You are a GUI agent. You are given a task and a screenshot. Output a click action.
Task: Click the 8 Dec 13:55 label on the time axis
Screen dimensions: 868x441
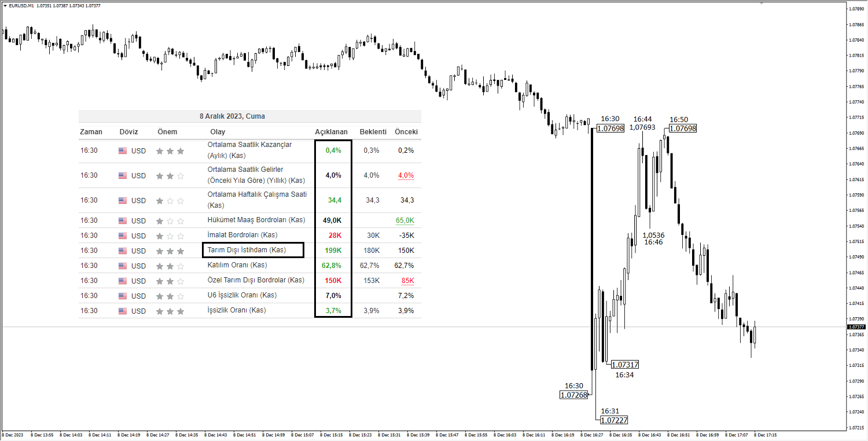tap(43, 435)
